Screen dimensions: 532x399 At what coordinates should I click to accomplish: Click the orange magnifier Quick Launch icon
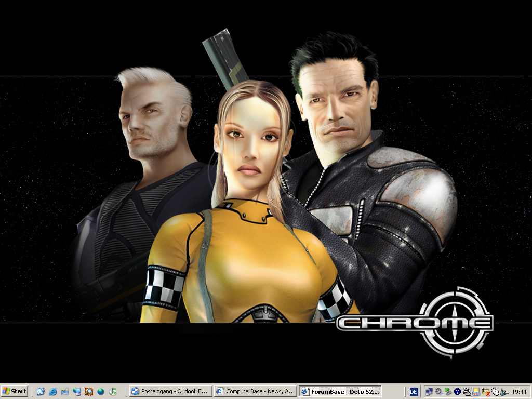click(x=89, y=392)
